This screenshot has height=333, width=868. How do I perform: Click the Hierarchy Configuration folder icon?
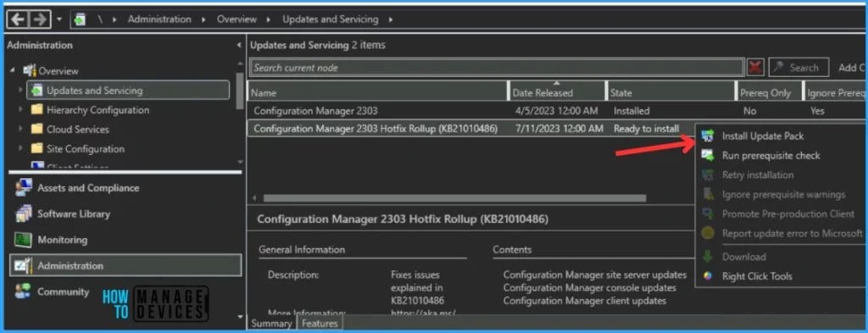click(x=36, y=109)
